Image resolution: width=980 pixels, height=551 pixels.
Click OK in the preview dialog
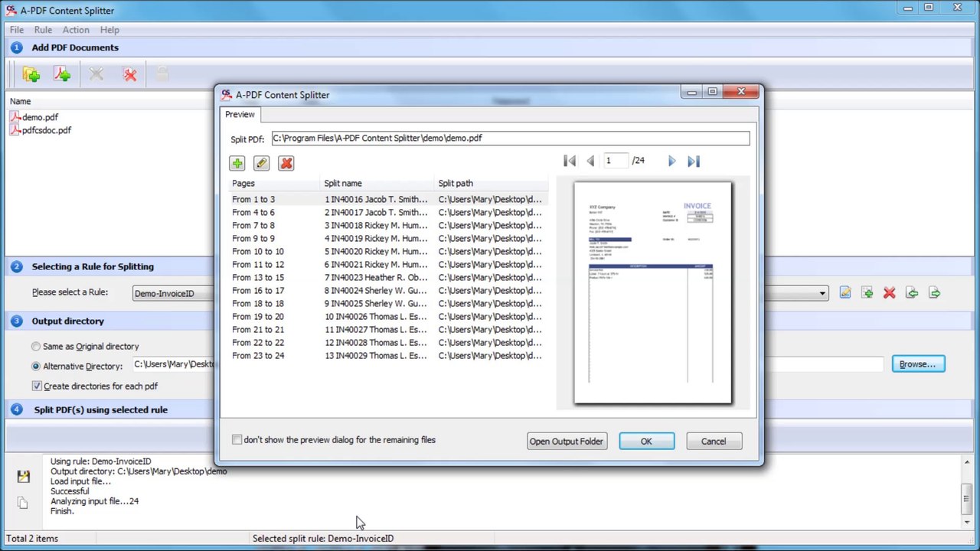(x=646, y=442)
